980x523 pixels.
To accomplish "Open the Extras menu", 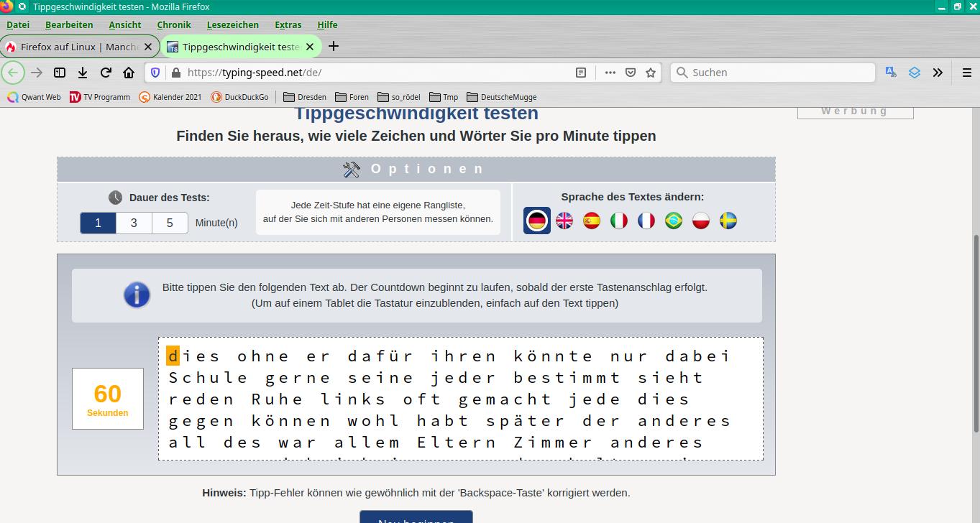I will click(x=288, y=24).
